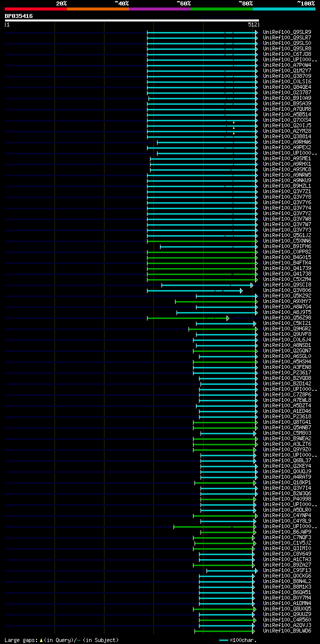Click UniRef100_Q84QE4 label

(x=287, y=87)
